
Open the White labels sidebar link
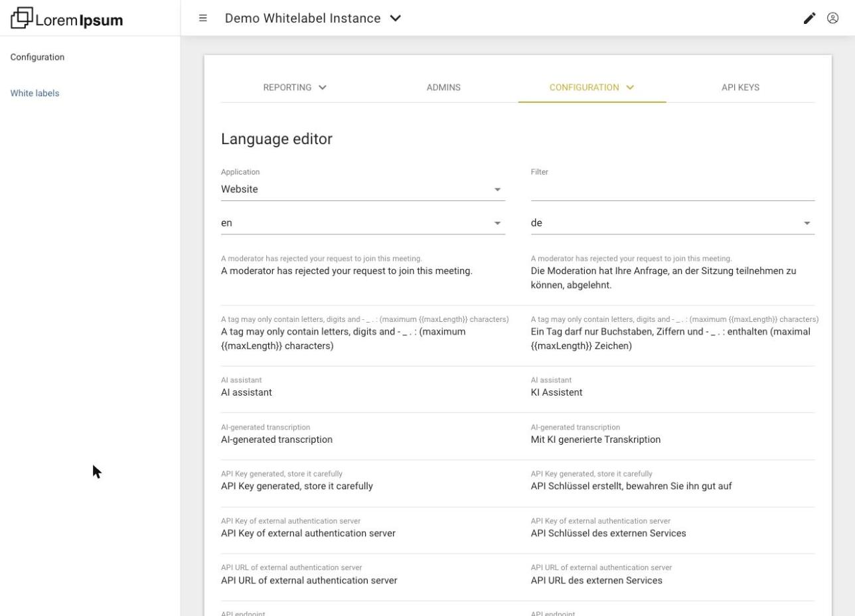point(35,93)
